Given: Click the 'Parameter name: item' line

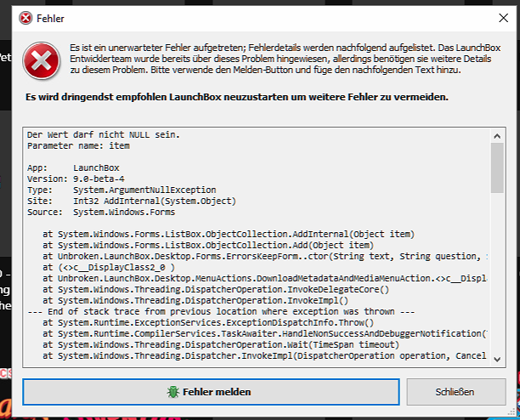Looking at the screenshot, I should click(78, 145).
